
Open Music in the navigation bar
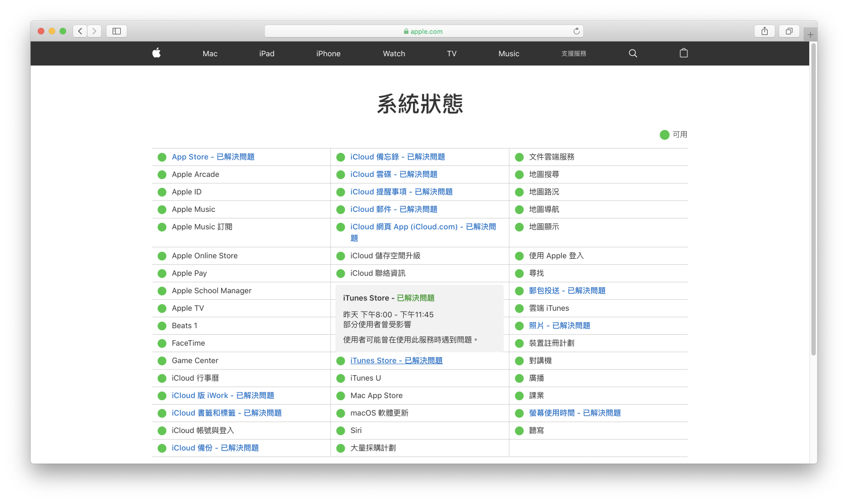(x=509, y=54)
